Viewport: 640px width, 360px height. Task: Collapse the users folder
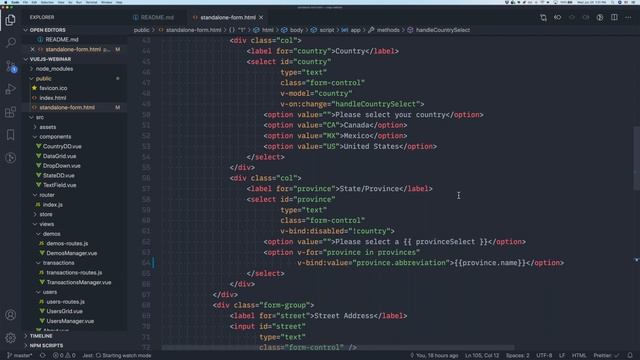50,292
